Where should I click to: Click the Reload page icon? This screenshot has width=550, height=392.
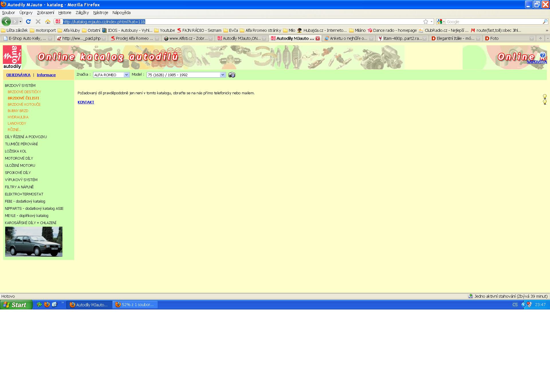point(28,21)
